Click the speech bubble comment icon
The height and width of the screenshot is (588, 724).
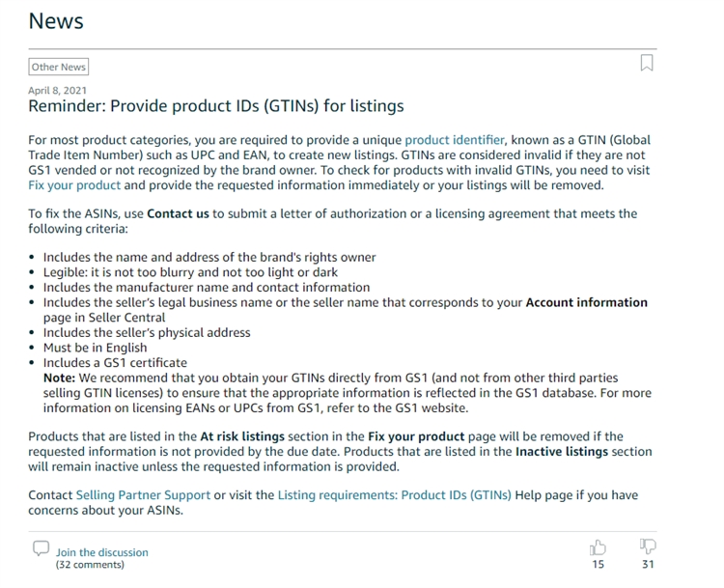41,548
